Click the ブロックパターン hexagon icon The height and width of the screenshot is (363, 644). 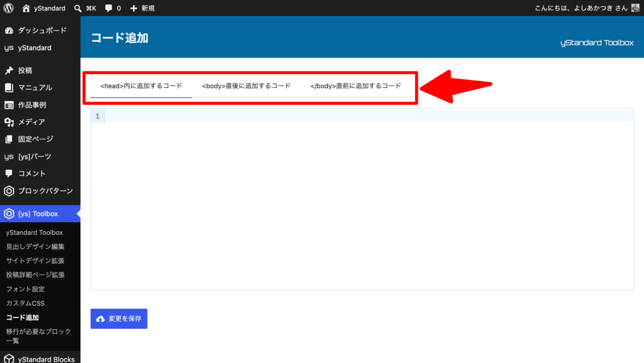click(x=9, y=191)
